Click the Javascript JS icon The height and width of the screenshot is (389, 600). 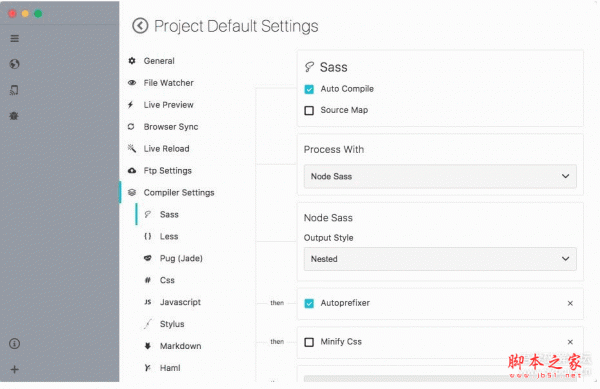[x=148, y=302]
